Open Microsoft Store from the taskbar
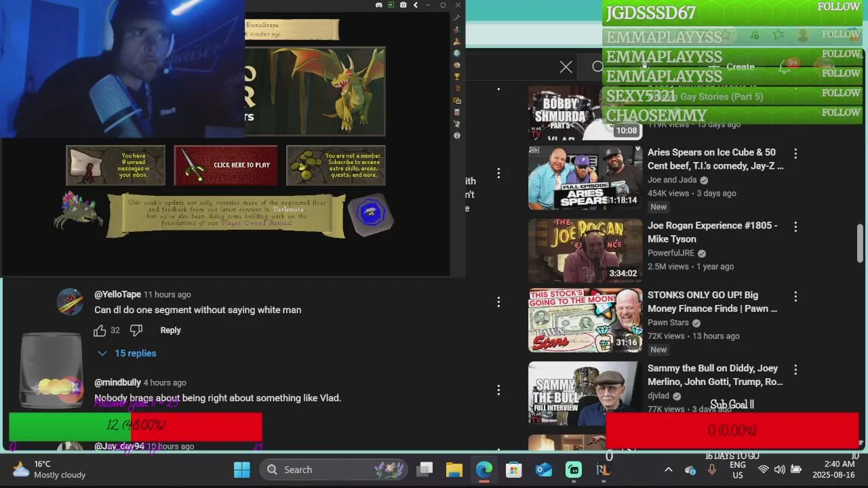868x488 pixels. pyautogui.click(x=514, y=470)
